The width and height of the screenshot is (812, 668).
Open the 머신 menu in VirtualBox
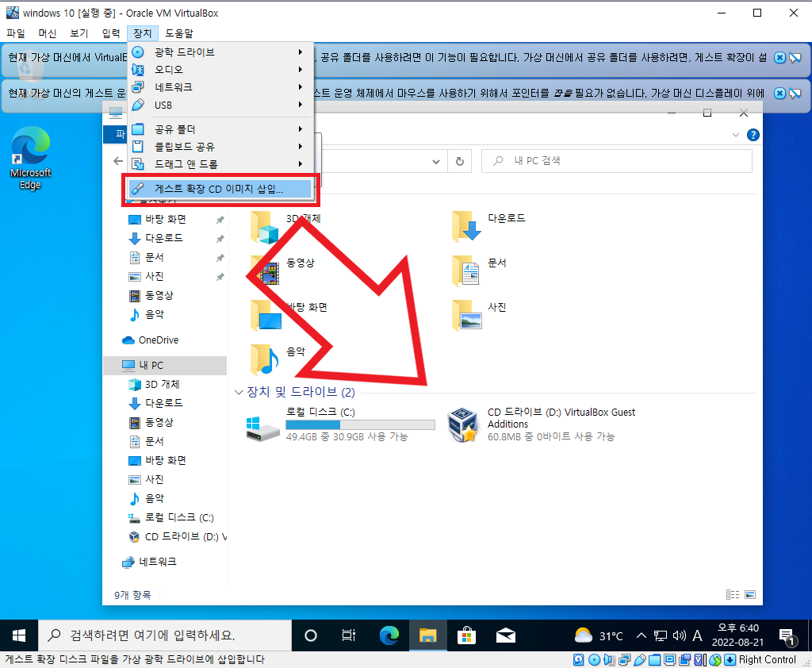point(47,33)
